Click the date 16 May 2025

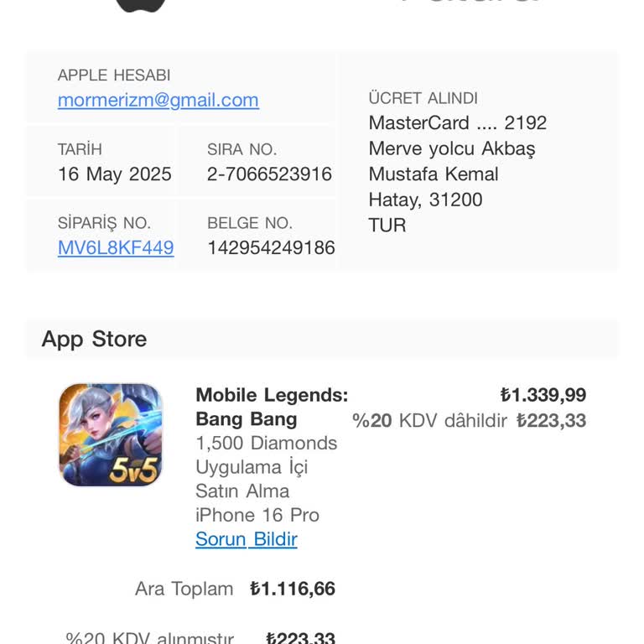tap(114, 174)
